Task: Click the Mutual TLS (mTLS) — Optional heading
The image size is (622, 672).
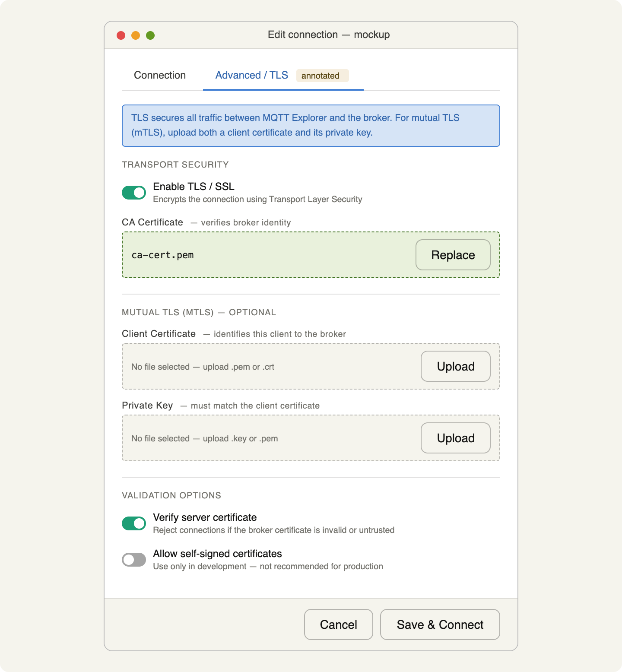Action: (x=199, y=312)
